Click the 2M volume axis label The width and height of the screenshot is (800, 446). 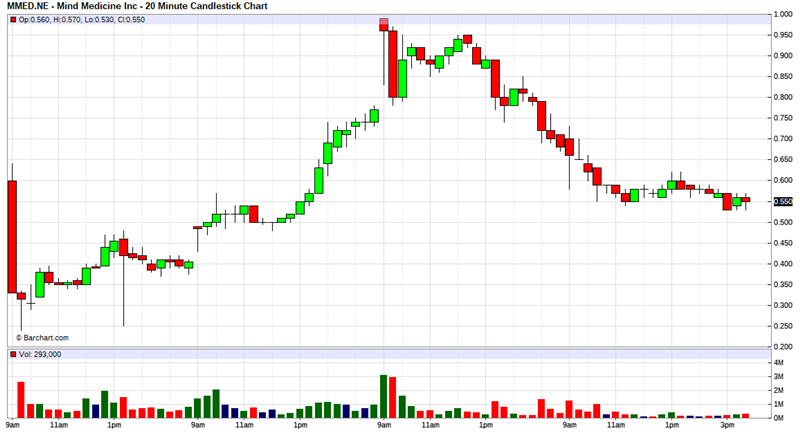click(779, 390)
